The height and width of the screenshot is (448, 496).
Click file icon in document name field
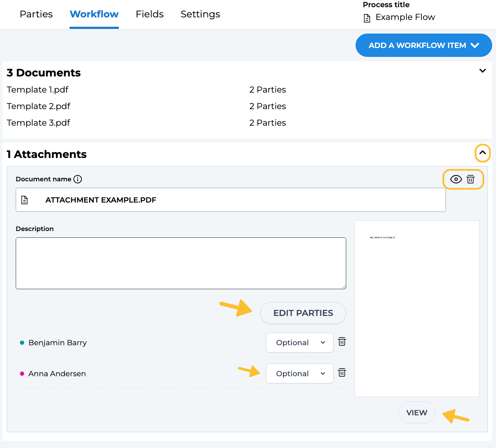pyautogui.click(x=25, y=200)
